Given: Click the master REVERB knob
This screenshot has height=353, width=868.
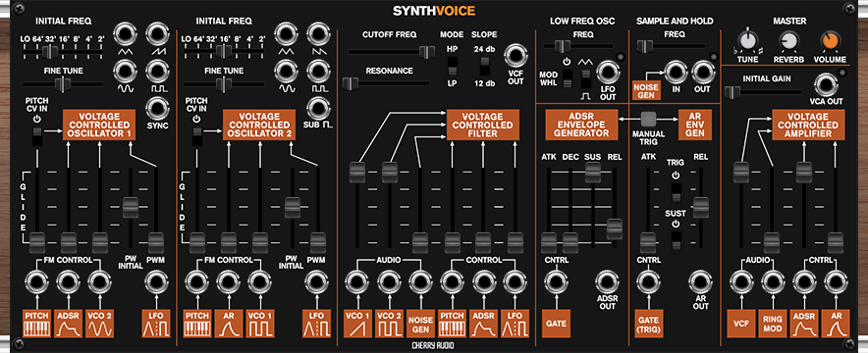Looking at the screenshot, I should click(x=788, y=41).
